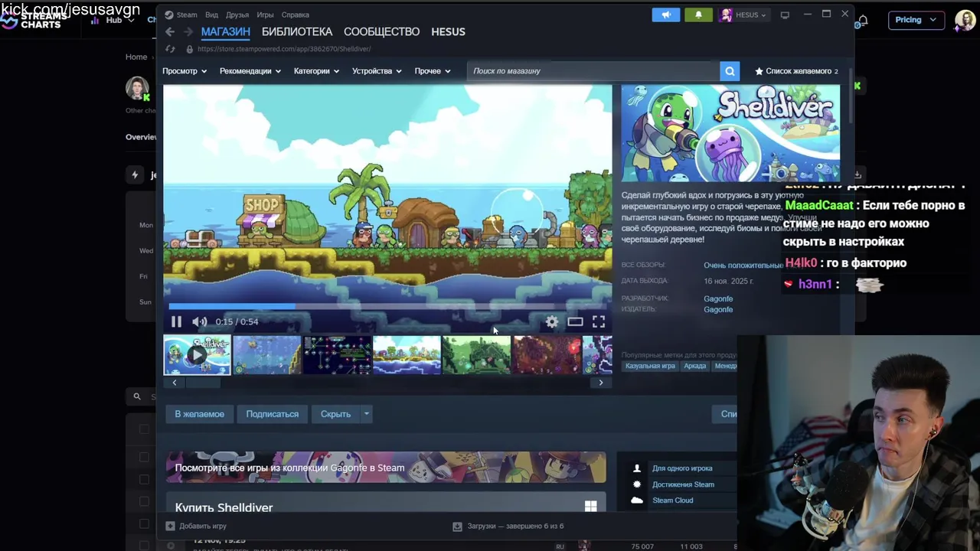
Task: Expand the Категории dropdown
Action: (x=316, y=71)
